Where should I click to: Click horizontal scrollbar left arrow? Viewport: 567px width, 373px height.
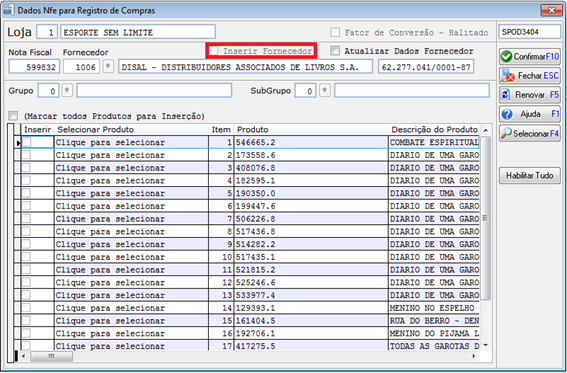pyautogui.click(x=24, y=356)
